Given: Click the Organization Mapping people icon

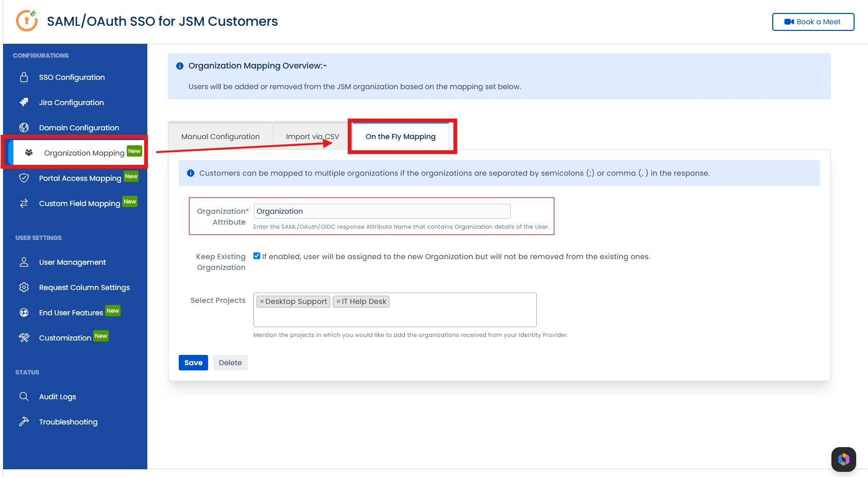Looking at the screenshot, I should 29,152.
